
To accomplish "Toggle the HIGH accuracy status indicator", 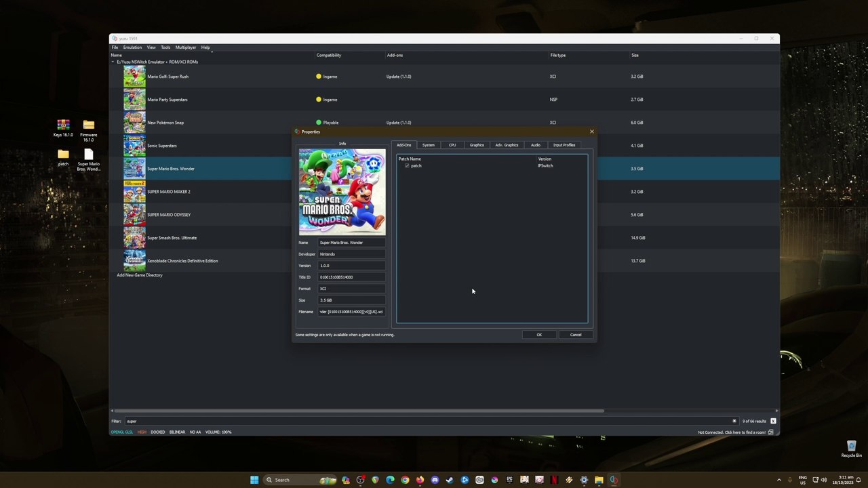I will click(142, 432).
